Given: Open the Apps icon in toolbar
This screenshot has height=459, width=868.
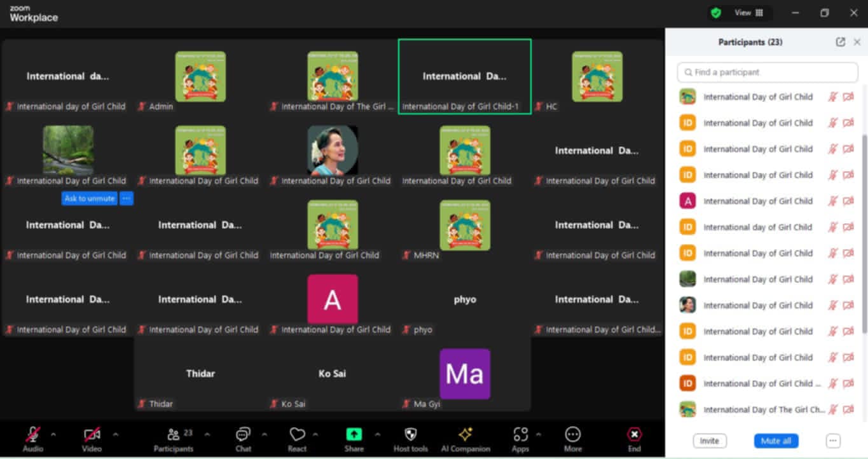Looking at the screenshot, I should [520, 435].
